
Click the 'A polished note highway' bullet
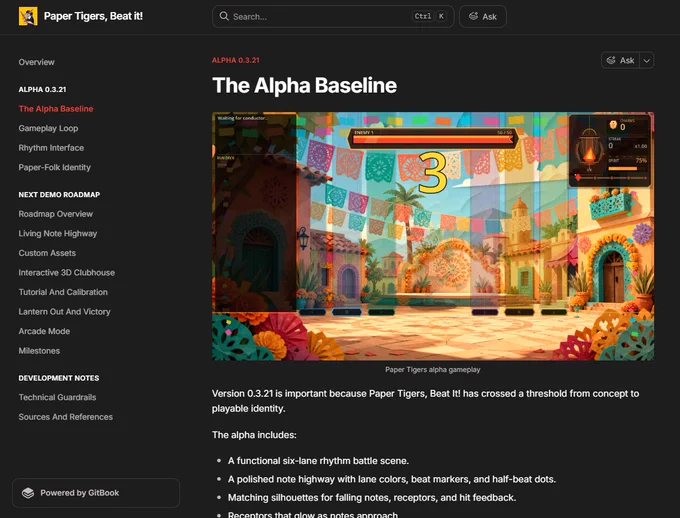coord(392,479)
